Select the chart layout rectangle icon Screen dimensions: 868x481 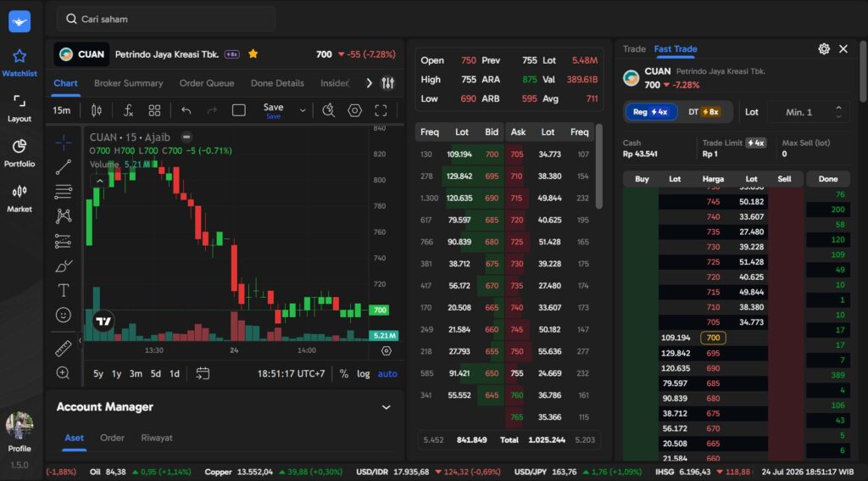tap(238, 110)
